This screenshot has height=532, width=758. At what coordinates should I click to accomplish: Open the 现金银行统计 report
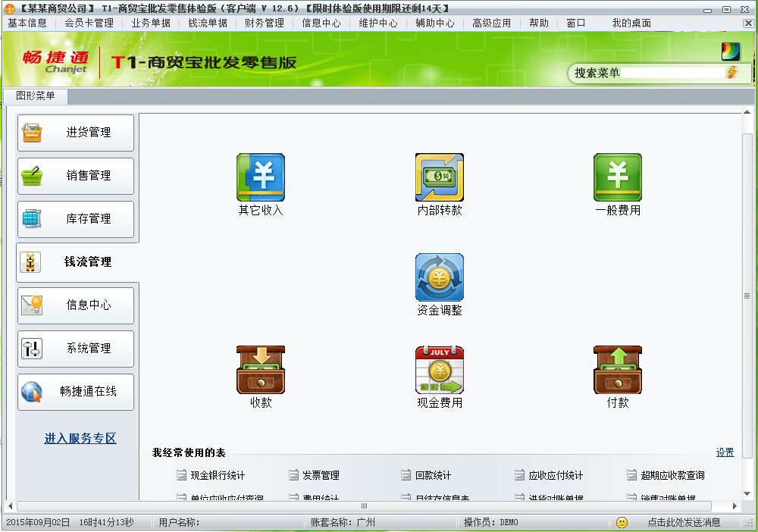pyautogui.click(x=218, y=475)
